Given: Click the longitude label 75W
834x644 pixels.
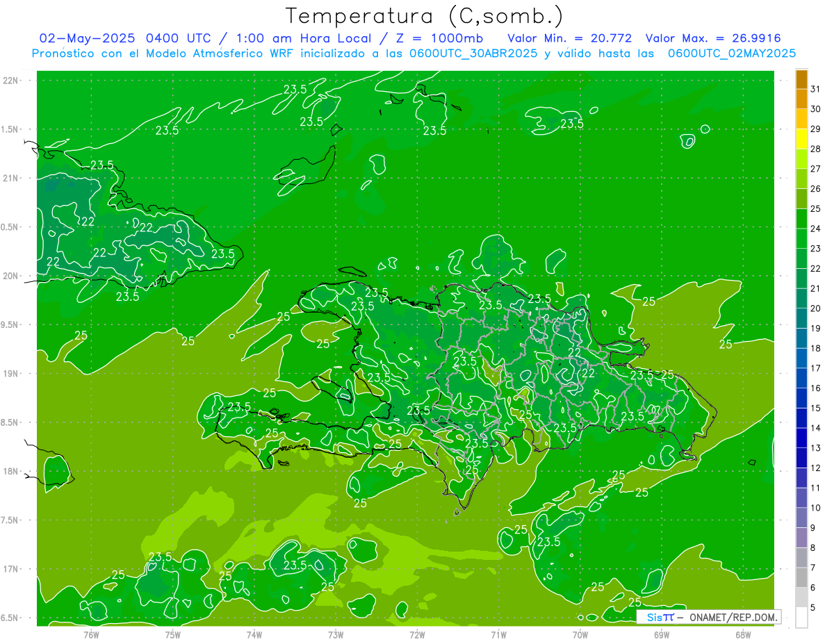Looking at the screenshot, I should coord(172,634).
